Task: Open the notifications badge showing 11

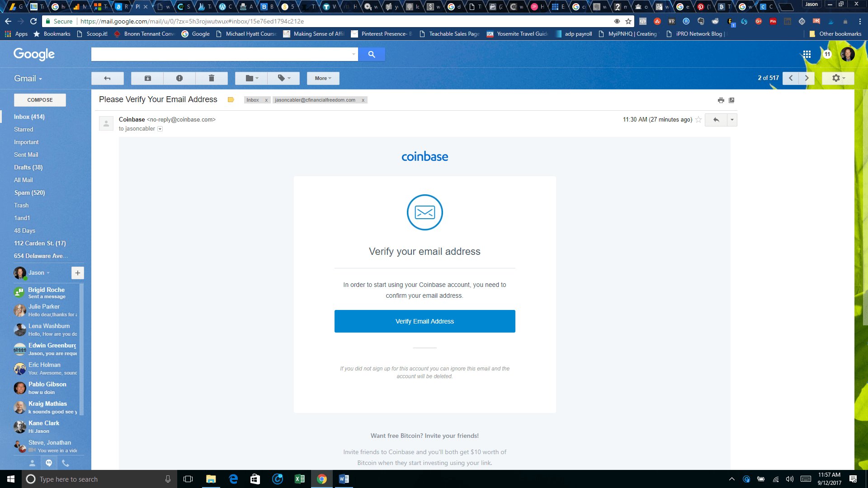Action: [827, 54]
